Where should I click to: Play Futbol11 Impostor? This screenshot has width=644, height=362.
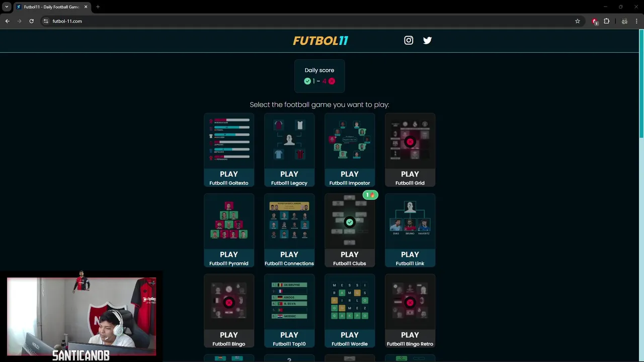[x=350, y=177]
